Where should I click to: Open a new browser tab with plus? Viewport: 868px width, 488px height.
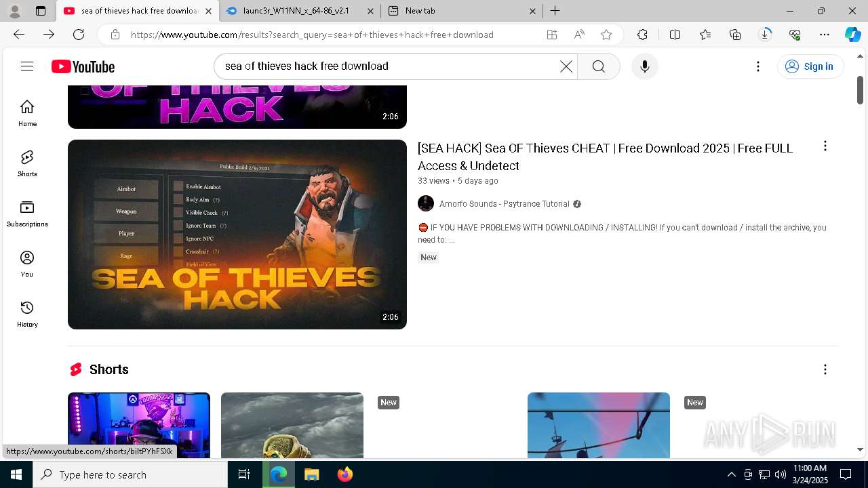(x=555, y=11)
